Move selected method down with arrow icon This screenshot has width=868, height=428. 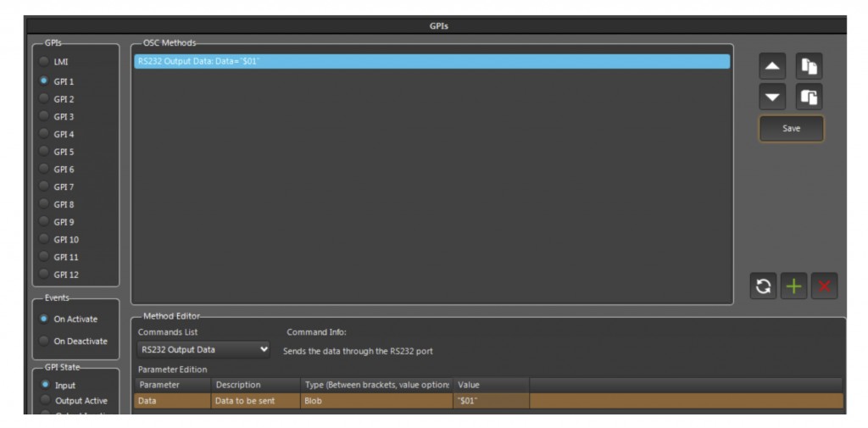(x=772, y=97)
